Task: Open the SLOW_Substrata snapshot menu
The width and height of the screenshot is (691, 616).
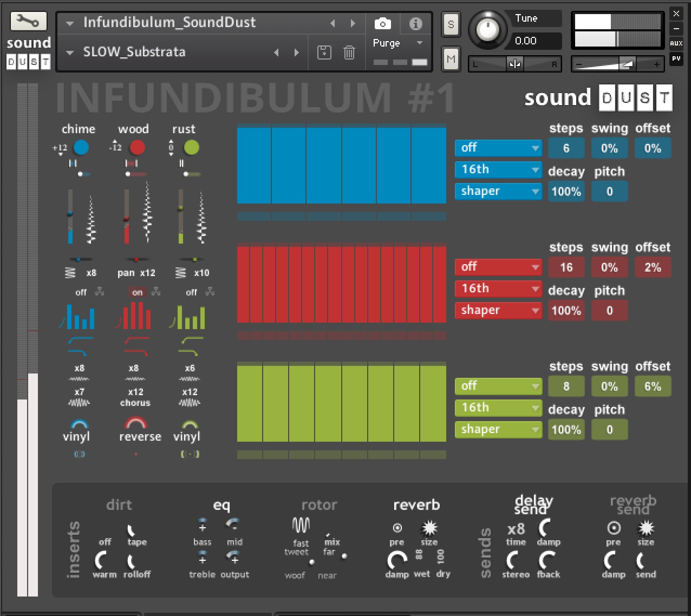Action: 69,53
